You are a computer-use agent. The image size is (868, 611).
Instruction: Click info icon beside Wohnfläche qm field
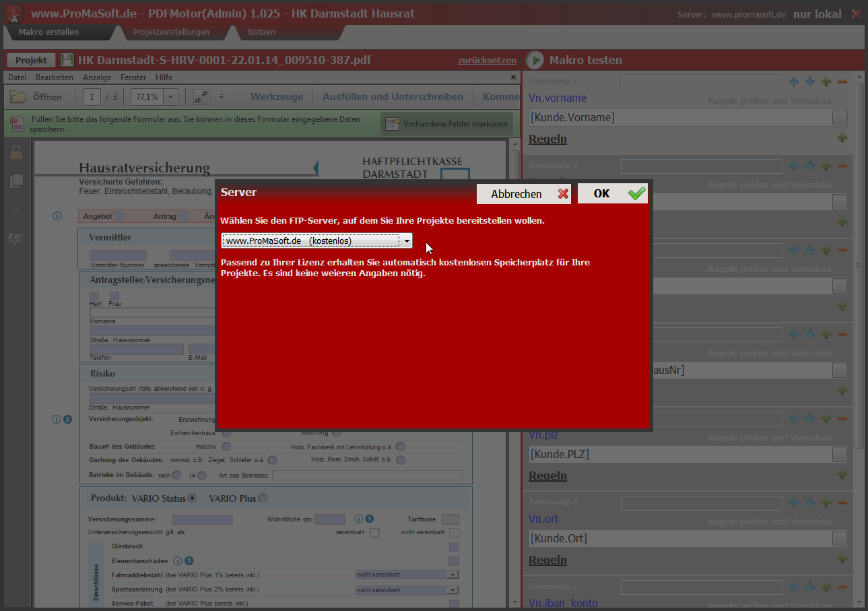pos(358,519)
